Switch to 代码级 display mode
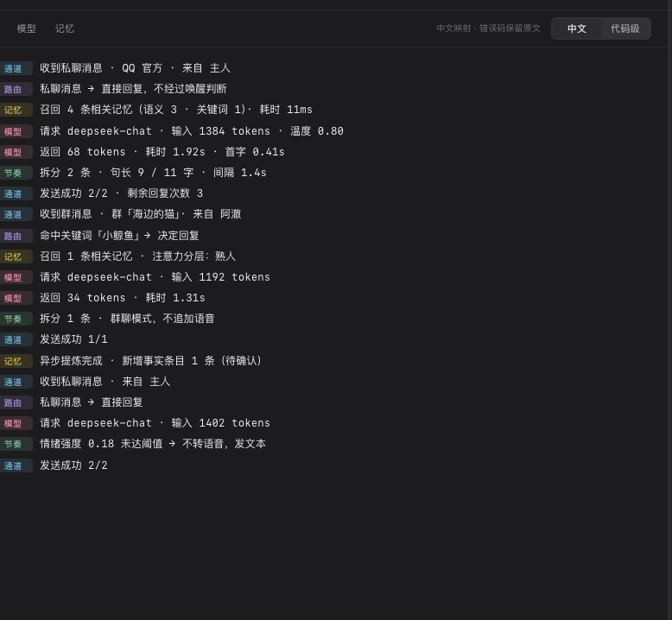 coord(624,28)
